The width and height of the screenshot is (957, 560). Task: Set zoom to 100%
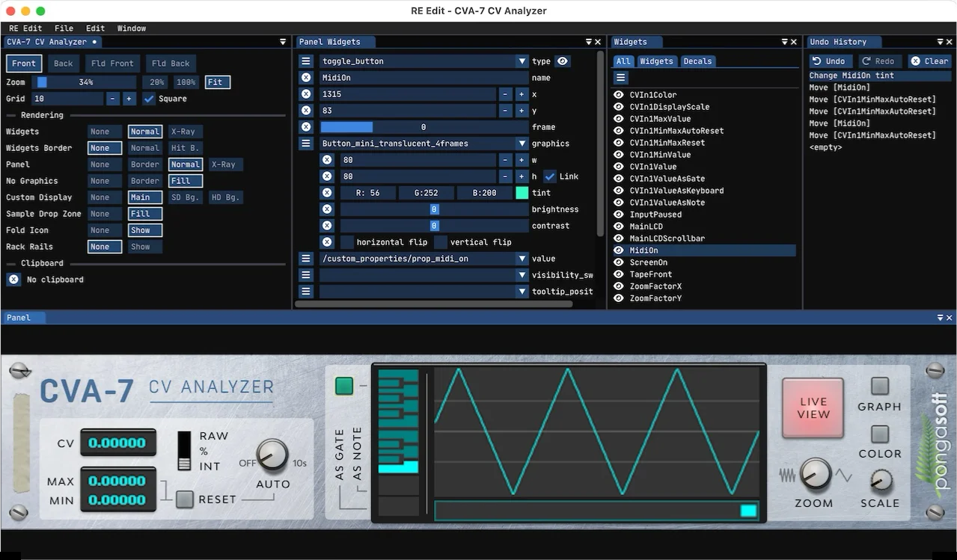point(186,82)
